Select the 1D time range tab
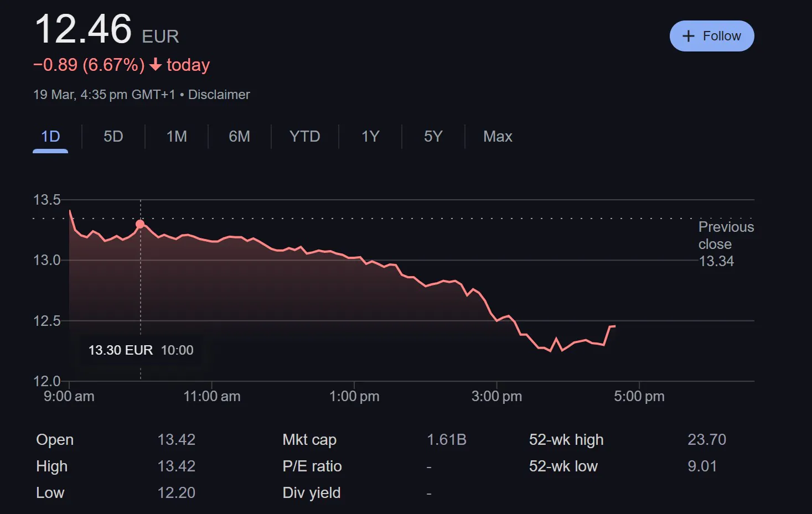Image resolution: width=812 pixels, height=514 pixels. click(50, 137)
